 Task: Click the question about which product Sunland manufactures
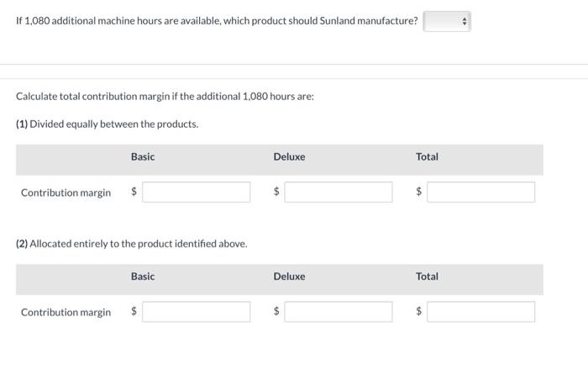pos(217,21)
